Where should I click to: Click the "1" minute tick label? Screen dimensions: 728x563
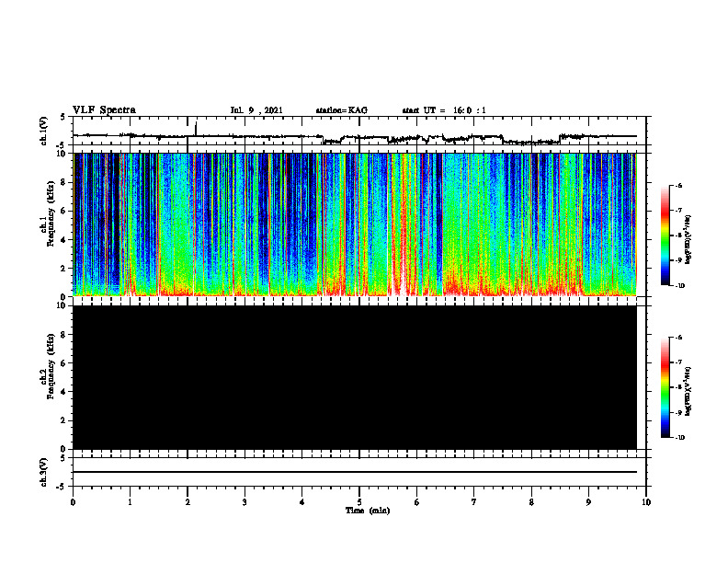[x=130, y=502]
